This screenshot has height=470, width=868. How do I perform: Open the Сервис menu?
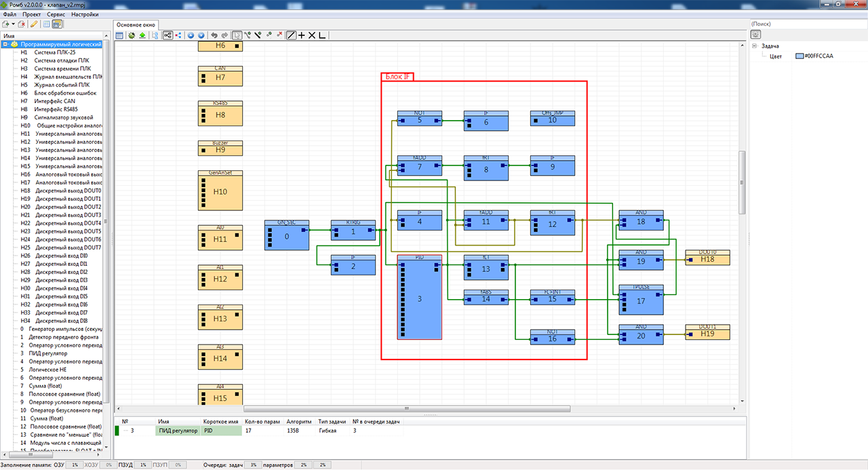coord(57,14)
